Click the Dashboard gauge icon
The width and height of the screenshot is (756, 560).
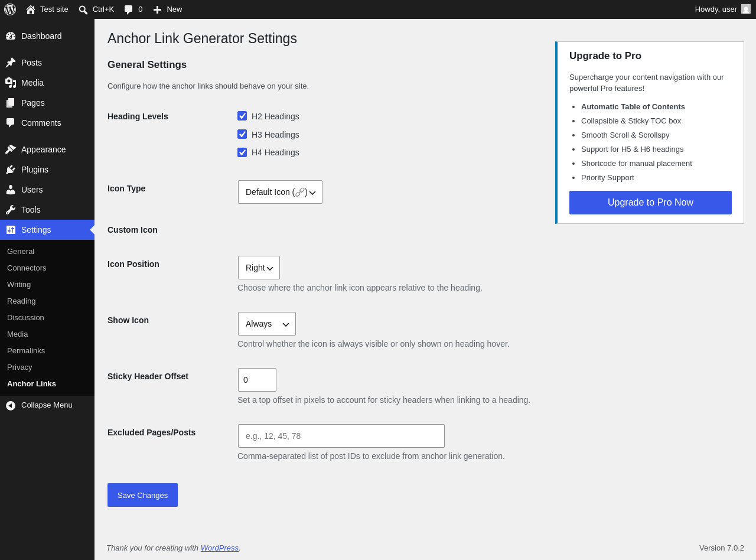click(x=11, y=36)
